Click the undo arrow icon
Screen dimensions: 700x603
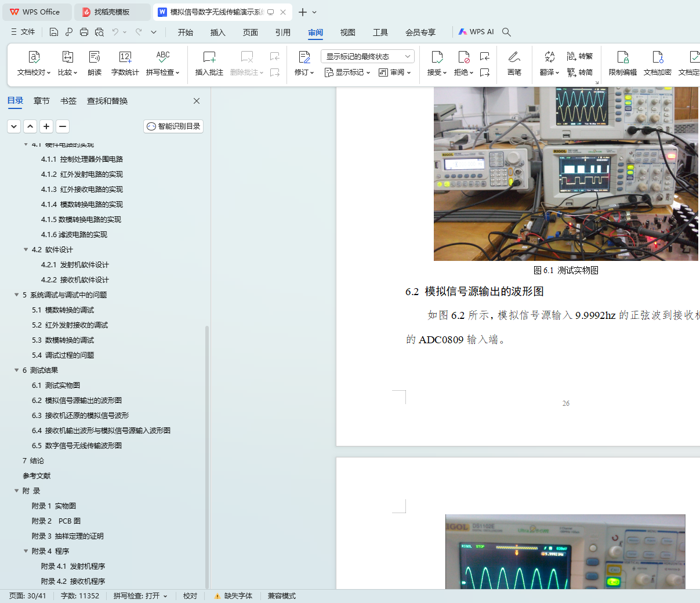pos(115,32)
